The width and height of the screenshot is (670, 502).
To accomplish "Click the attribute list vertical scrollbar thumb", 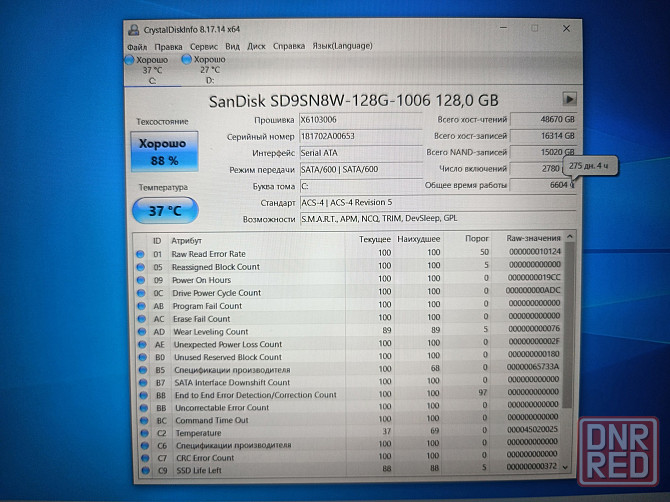I will (568, 325).
